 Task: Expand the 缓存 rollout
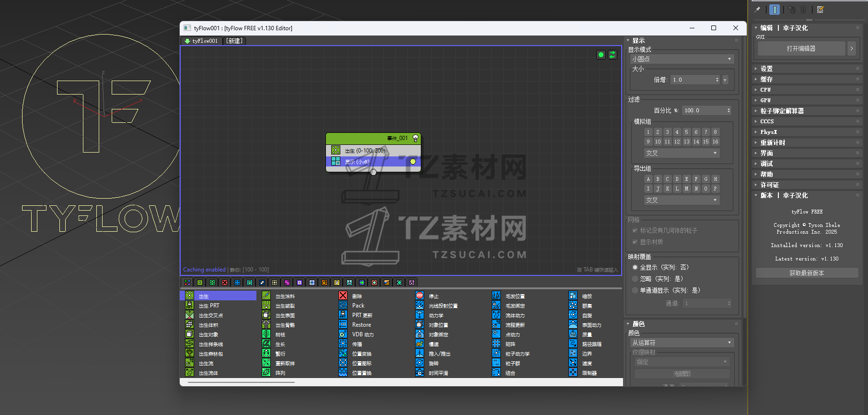coord(807,79)
